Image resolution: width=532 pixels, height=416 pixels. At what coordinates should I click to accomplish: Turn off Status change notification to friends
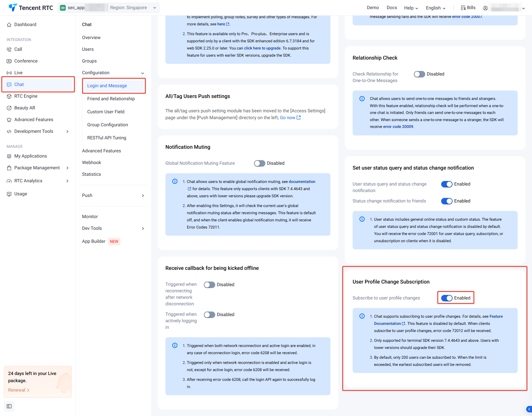point(447,201)
